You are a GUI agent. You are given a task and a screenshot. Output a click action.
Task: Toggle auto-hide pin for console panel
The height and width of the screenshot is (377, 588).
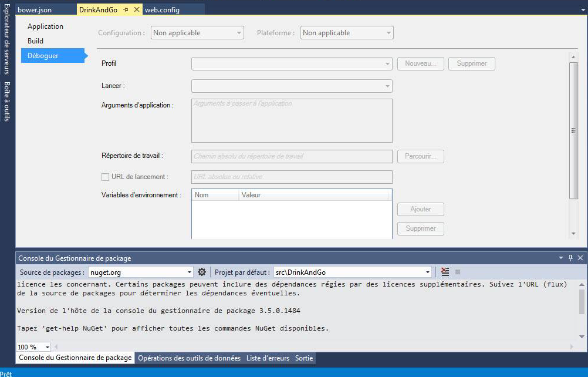(571, 258)
